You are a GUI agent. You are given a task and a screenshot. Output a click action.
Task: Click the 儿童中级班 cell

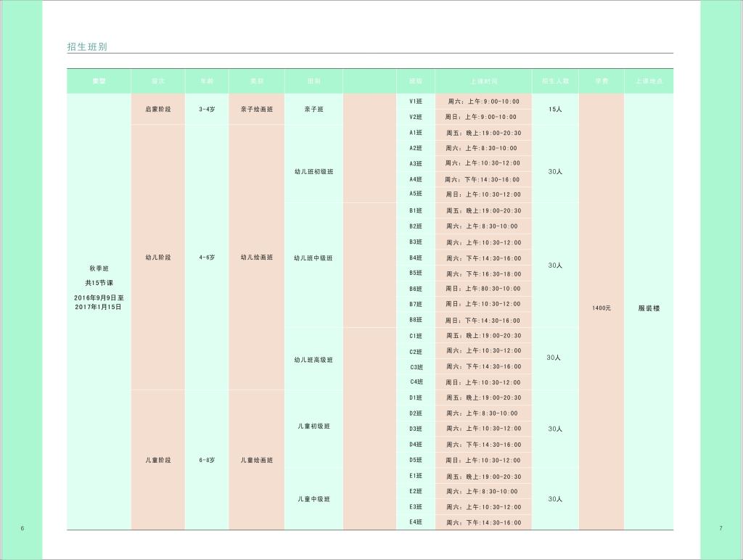coord(313,499)
